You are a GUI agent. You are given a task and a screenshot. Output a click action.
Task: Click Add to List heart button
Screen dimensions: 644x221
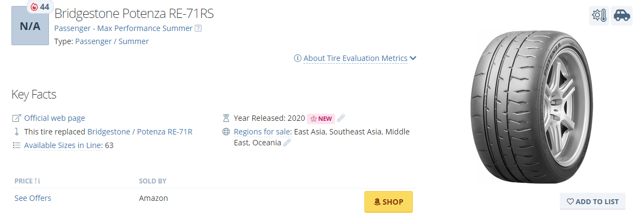(x=592, y=201)
